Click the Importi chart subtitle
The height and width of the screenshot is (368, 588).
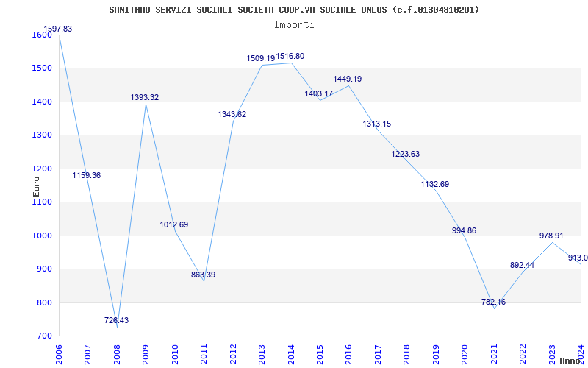pos(294,25)
